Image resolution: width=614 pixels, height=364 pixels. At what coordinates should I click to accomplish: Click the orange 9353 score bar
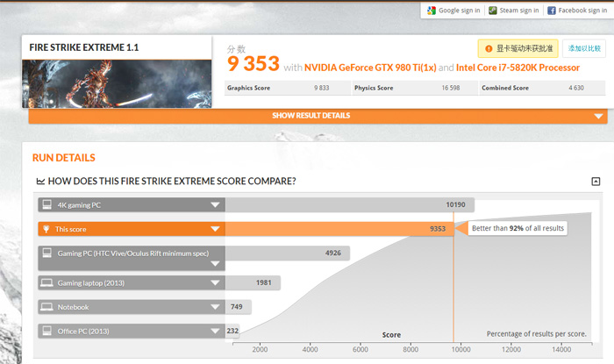click(339, 229)
